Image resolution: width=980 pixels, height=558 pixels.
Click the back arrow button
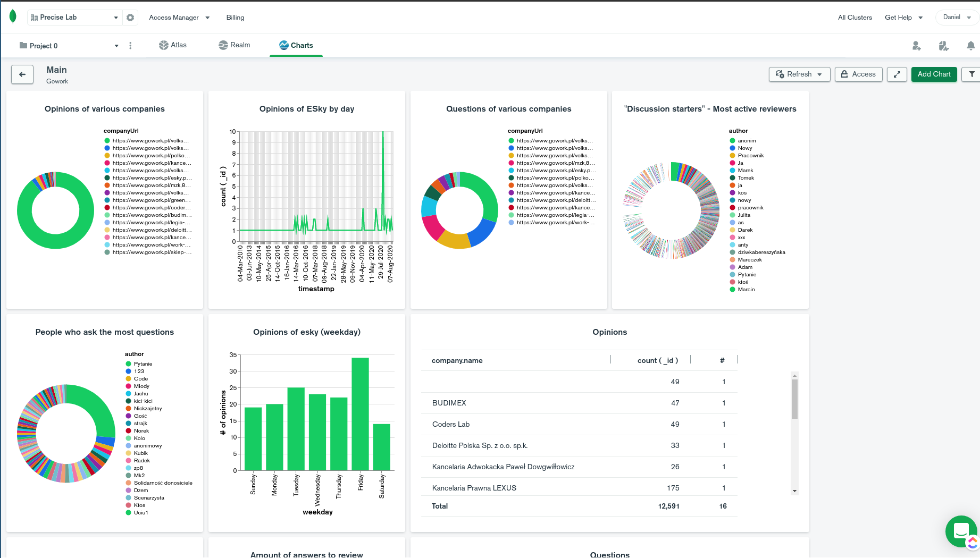(22, 74)
